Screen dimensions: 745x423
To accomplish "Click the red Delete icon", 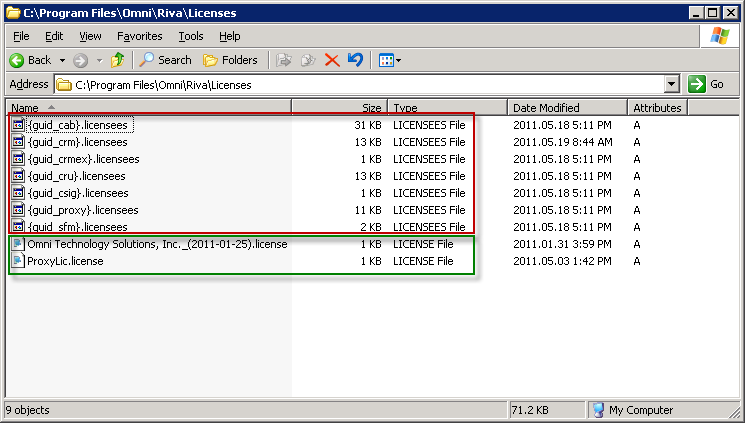I will (332, 60).
